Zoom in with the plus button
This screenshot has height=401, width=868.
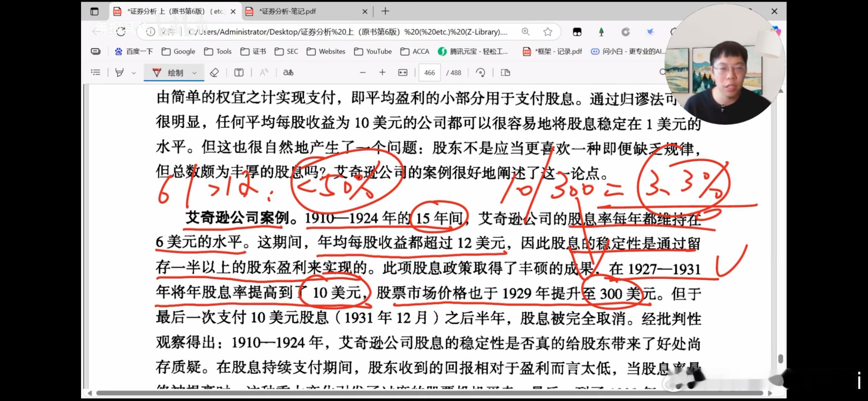click(382, 72)
